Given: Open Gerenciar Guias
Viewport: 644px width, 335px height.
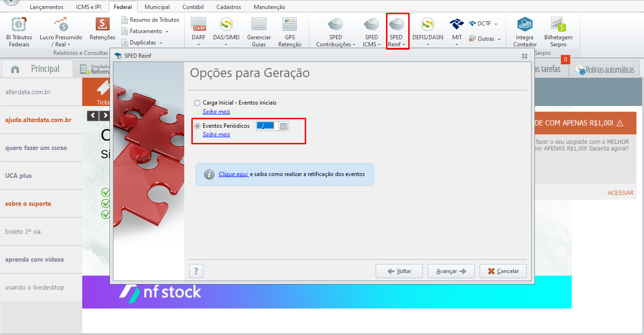Looking at the screenshot, I should point(259,32).
